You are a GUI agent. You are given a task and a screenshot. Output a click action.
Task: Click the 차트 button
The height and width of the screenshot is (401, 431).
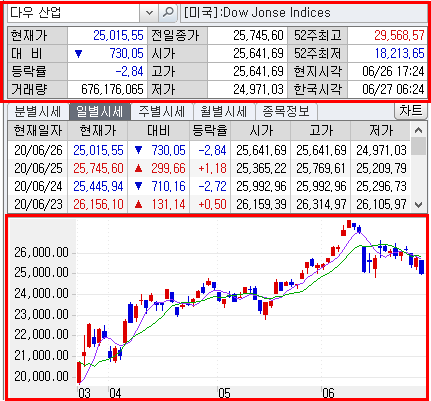coord(411,111)
